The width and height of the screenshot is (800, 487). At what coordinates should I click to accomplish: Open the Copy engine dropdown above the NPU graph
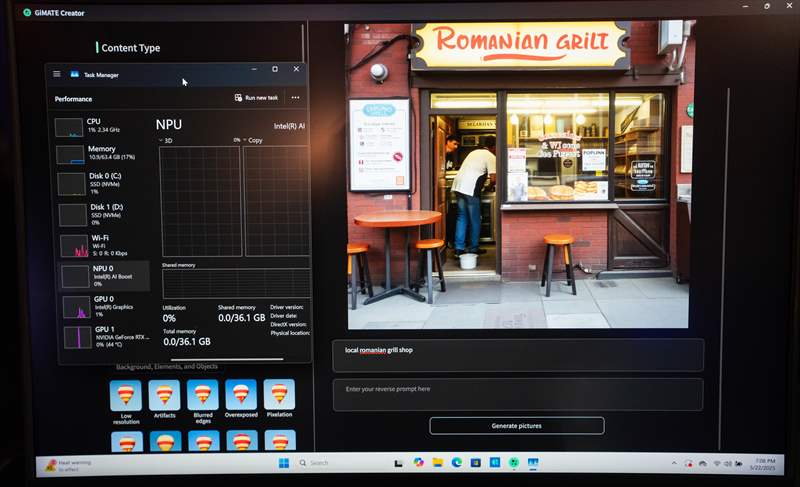pos(253,140)
